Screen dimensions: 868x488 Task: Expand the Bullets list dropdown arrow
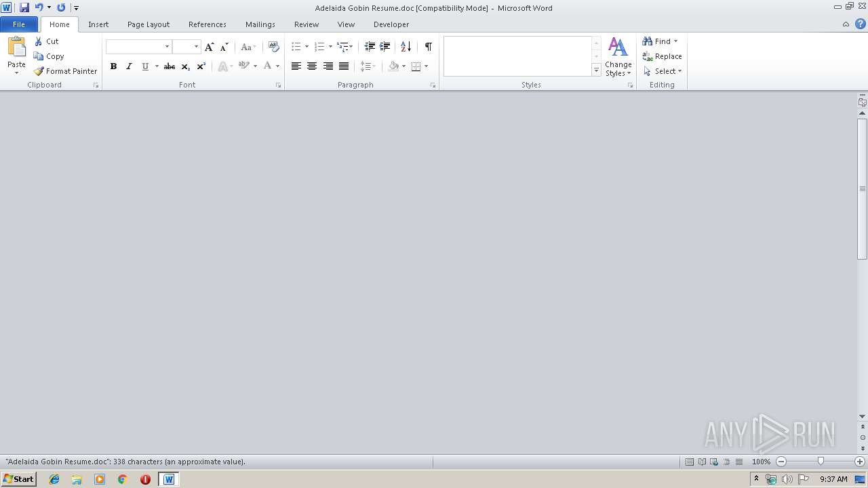click(x=307, y=47)
